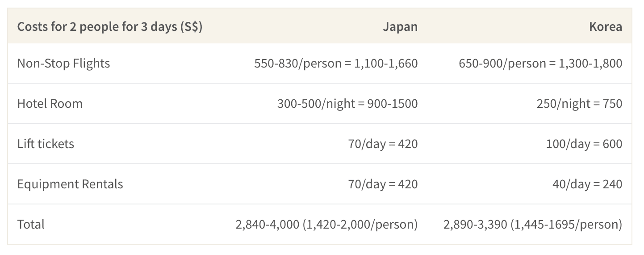Select Japan lift tickets 70/day = 420

point(383,144)
